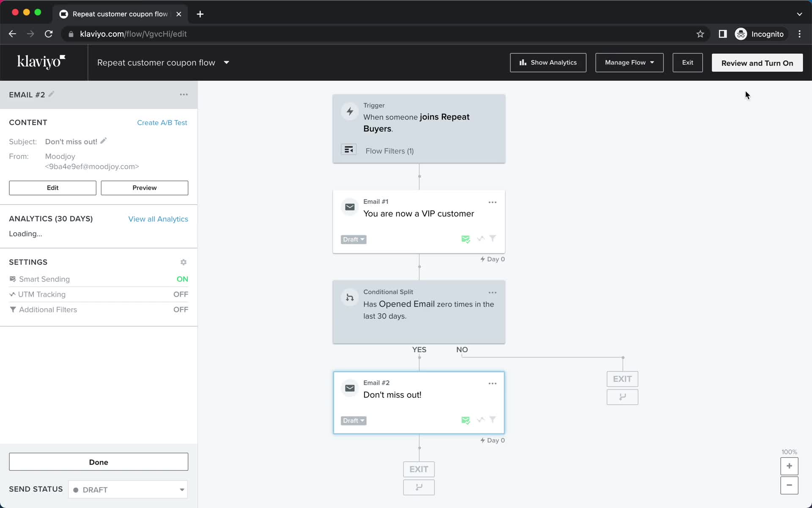Image resolution: width=812 pixels, height=508 pixels.
Task: Click the Email #2 envelope icon
Action: tap(350, 388)
